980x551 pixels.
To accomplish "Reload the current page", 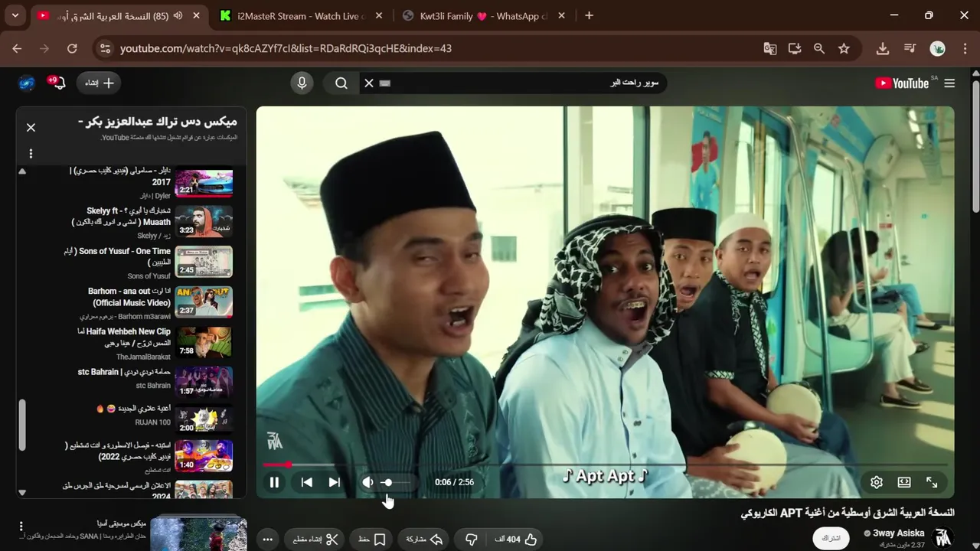I will pyautogui.click(x=72, y=48).
